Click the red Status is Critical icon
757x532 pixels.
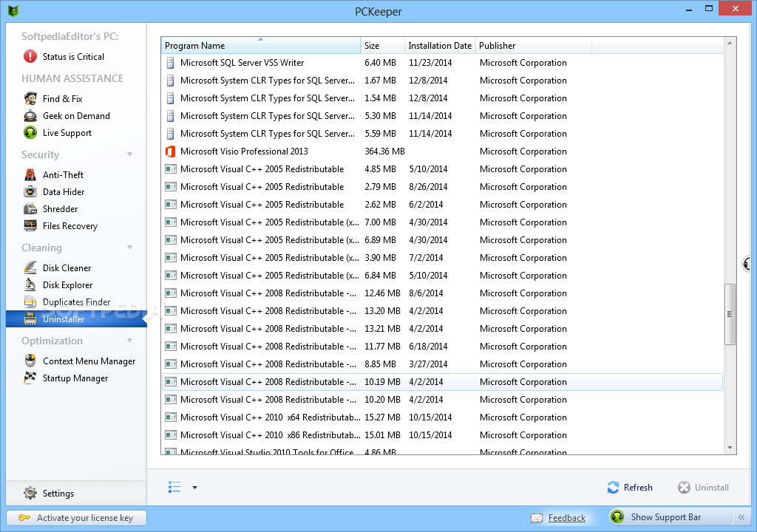click(30, 56)
